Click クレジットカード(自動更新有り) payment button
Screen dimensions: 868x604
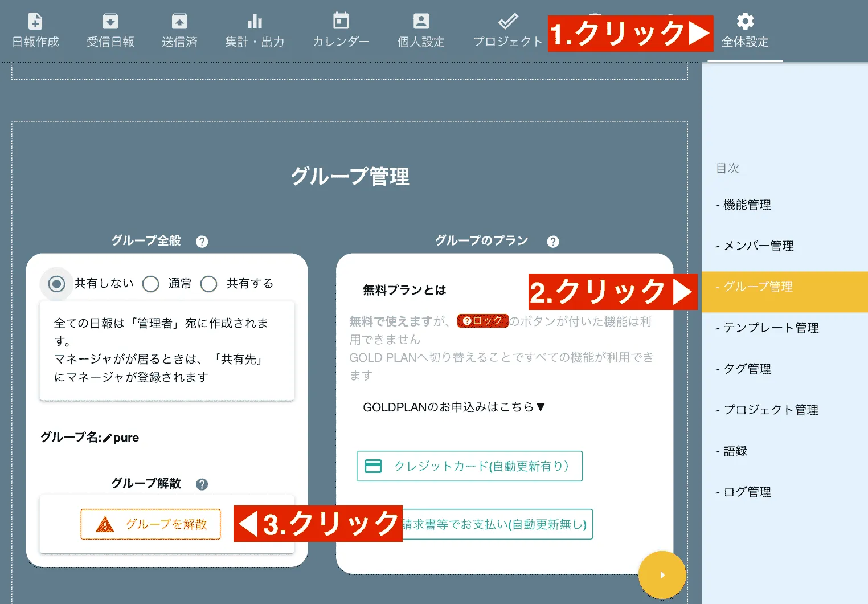[x=469, y=466]
